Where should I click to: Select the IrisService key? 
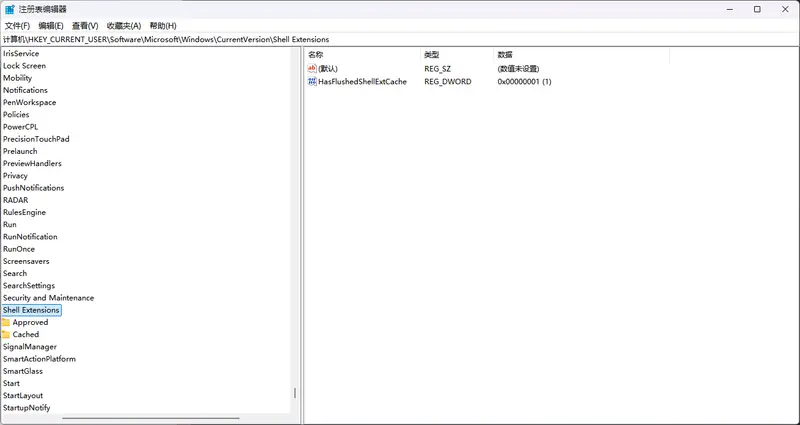(21, 54)
